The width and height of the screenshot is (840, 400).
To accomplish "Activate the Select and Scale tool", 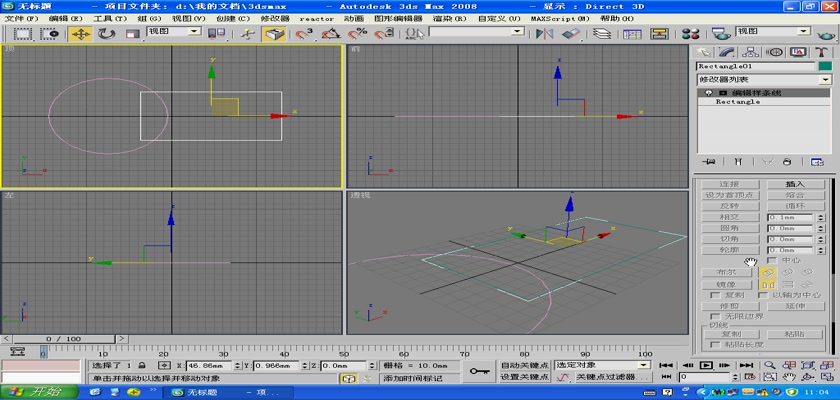I will [x=132, y=34].
